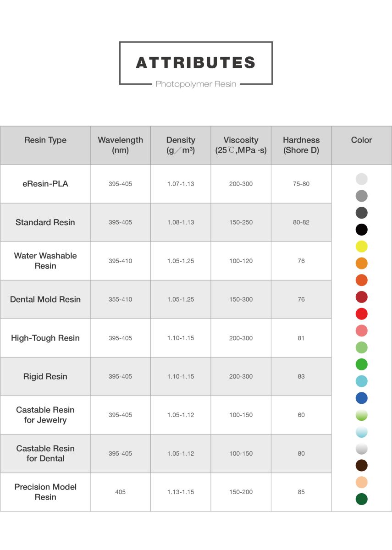Viewport: 392px width, 550px height.
Task: Click the Precision Model Resin label
Action: (x=45, y=492)
